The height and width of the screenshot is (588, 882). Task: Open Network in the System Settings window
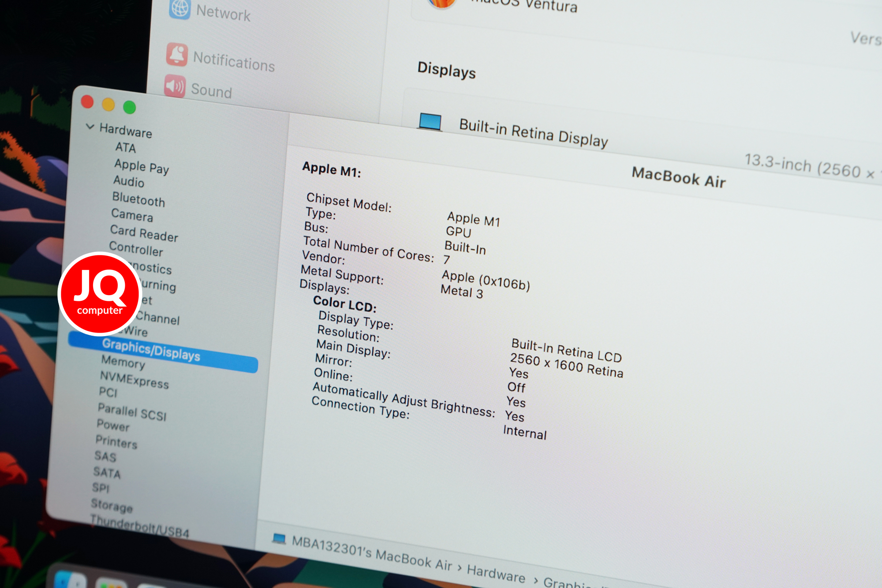(x=223, y=12)
